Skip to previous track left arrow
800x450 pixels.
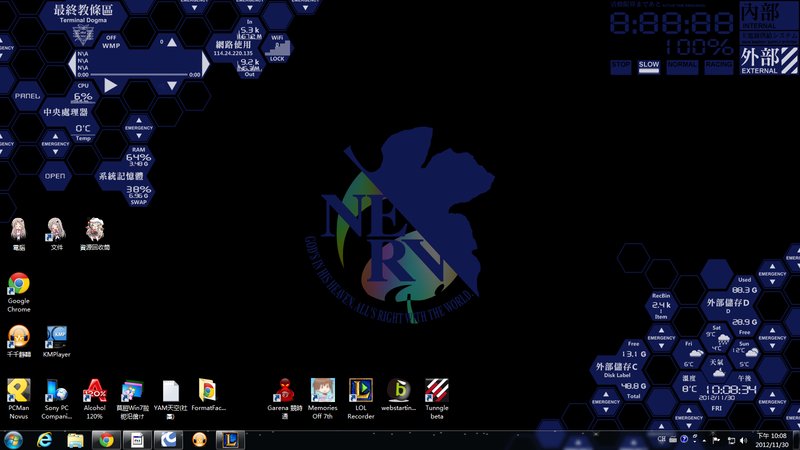[72, 64]
